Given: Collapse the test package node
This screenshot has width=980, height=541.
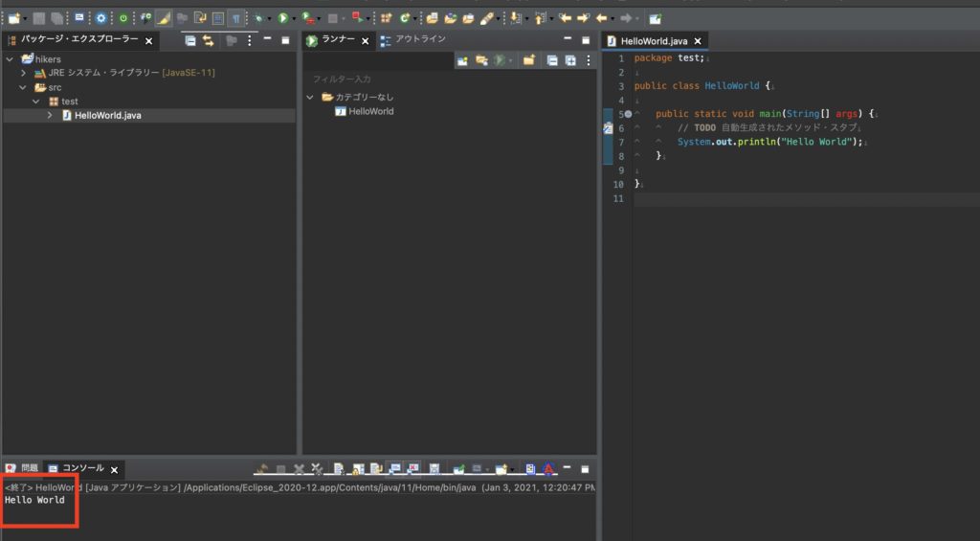Looking at the screenshot, I should (37, 101).
